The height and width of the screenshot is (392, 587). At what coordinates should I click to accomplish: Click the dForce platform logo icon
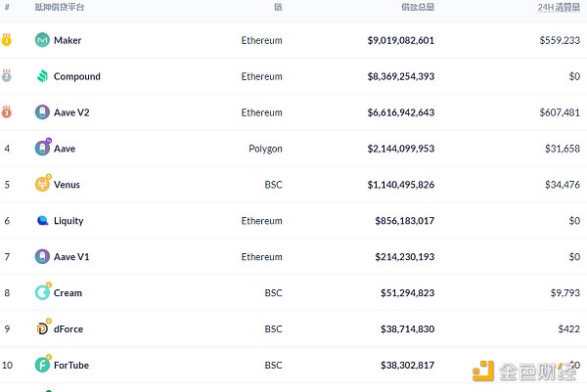coord(42,328)
